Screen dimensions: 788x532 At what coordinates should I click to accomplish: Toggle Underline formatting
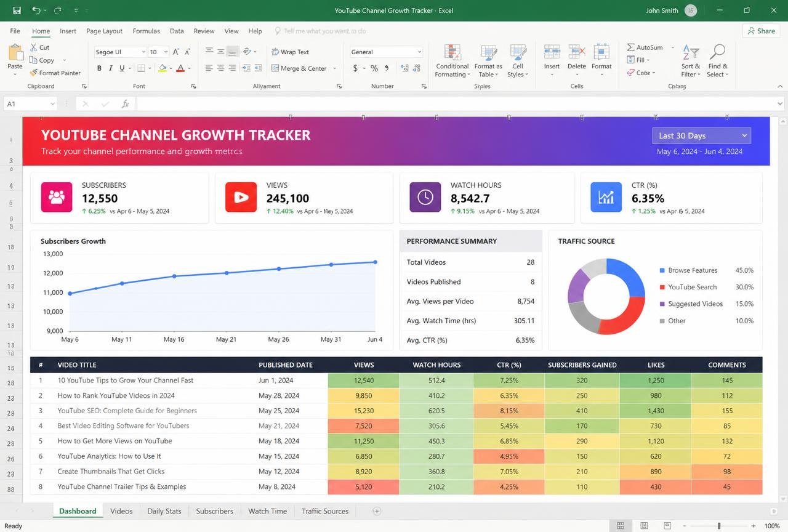122,68
